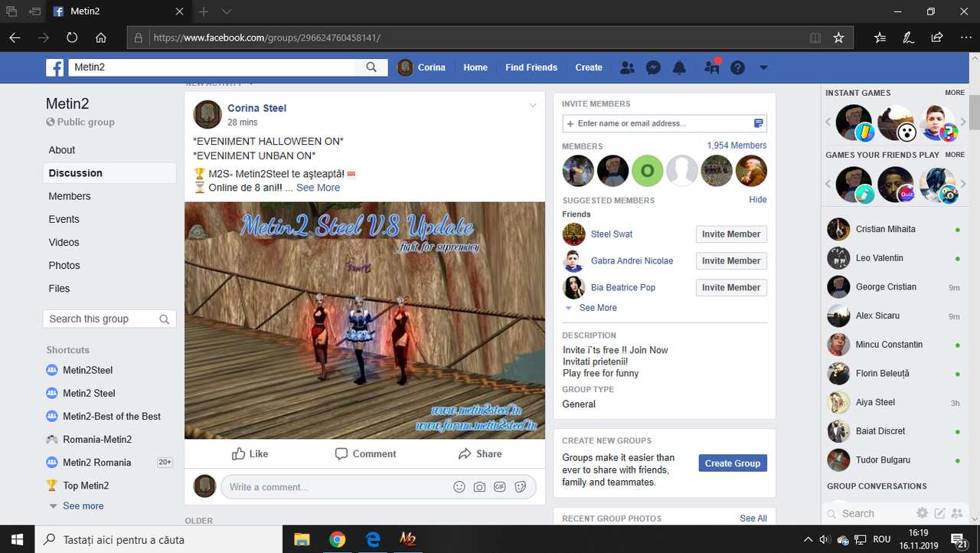
Task: Click the browser Share icon
Action: [936, 37]
